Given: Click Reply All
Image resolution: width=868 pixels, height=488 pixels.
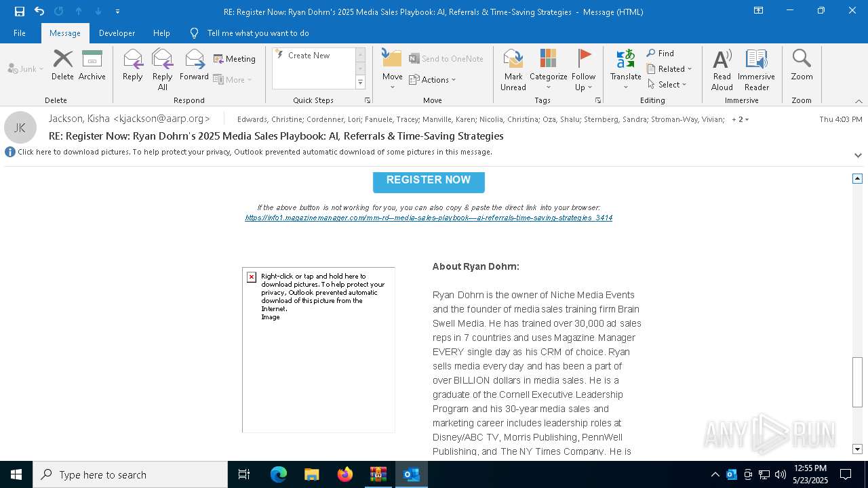Looking at the screenshot, I should click(162, 69).
